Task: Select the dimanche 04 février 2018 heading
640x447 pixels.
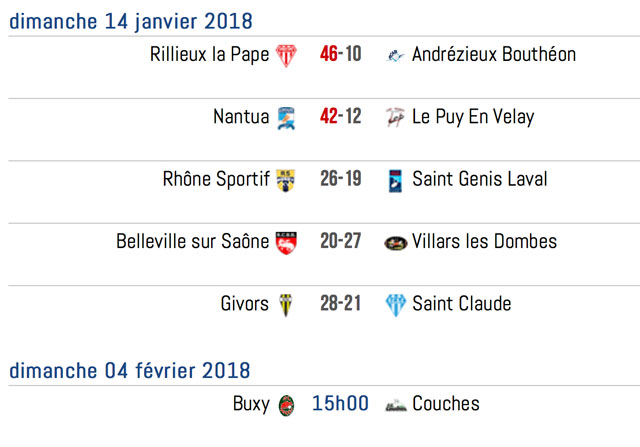Action: click(x=130, y=371)
